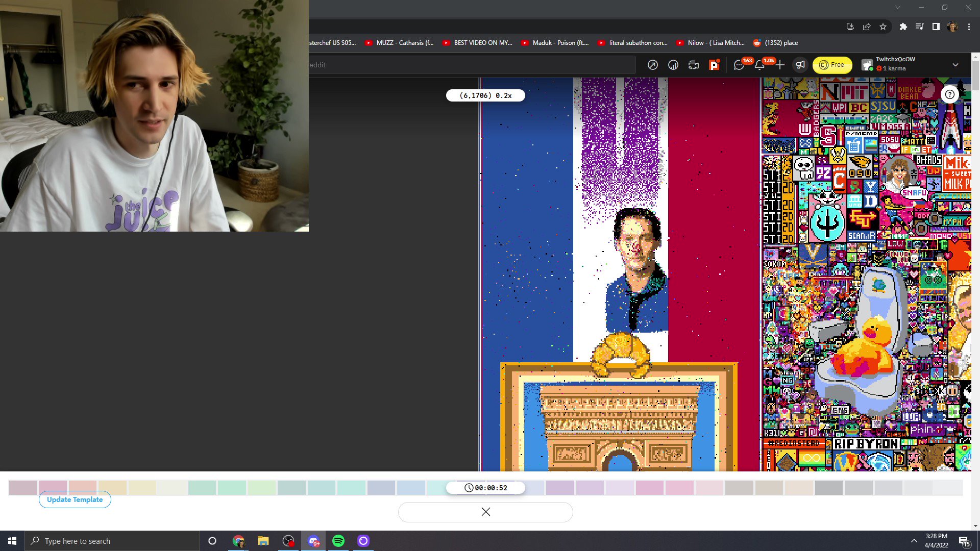Image resolution: width=980 pixels, height=551 pixels.
Task: Open Reddit notifications bell
Action: tap(759, 65)
